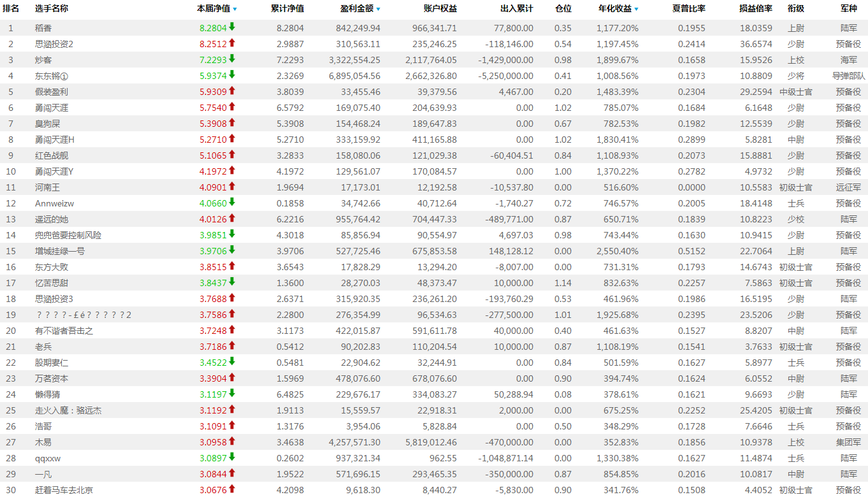This screenshot has height=497, width=868.
Task: Click the green down arrow in 稻香 row
Action: tap(232, 27)
